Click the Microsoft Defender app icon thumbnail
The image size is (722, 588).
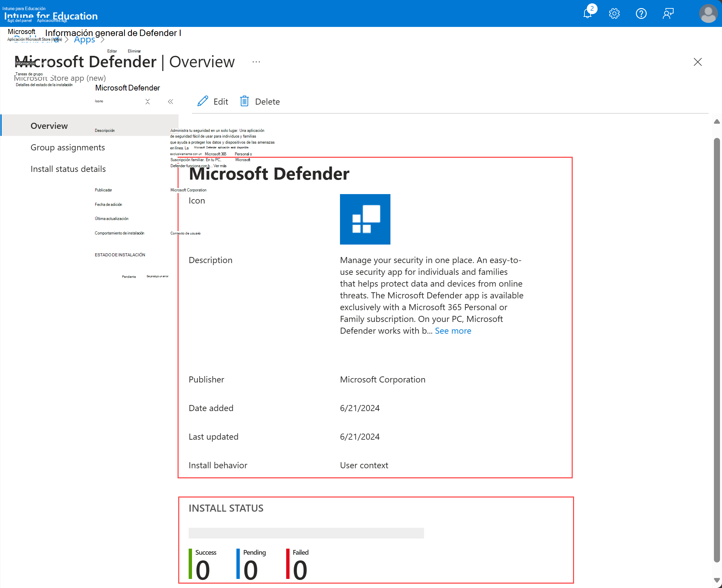(x=365, y=219)
